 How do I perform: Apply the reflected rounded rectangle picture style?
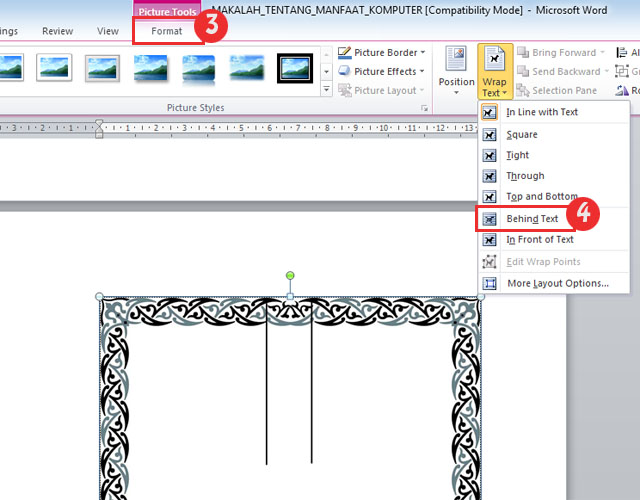199,69
